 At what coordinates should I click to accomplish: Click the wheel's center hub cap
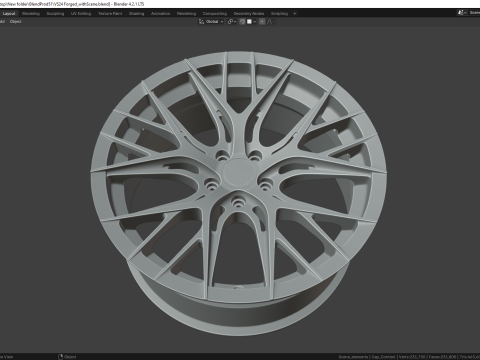pyautogui.click(x=238, y=173)
